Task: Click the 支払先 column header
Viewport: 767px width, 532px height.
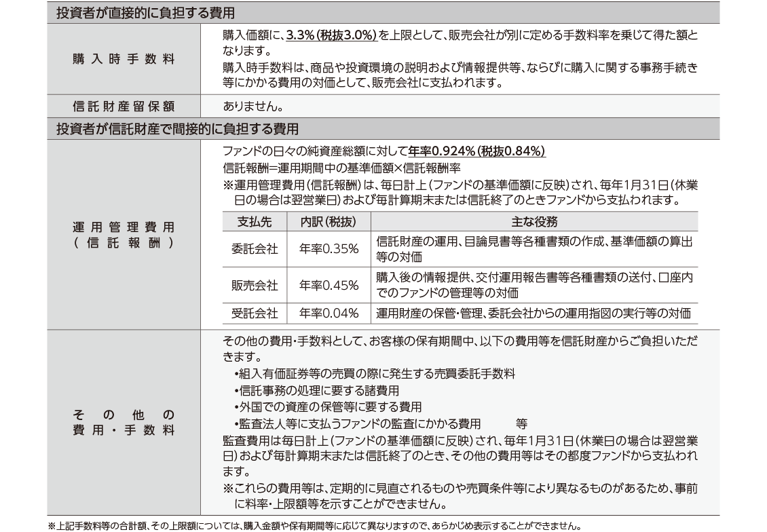Action: click(x=255, y=222)
